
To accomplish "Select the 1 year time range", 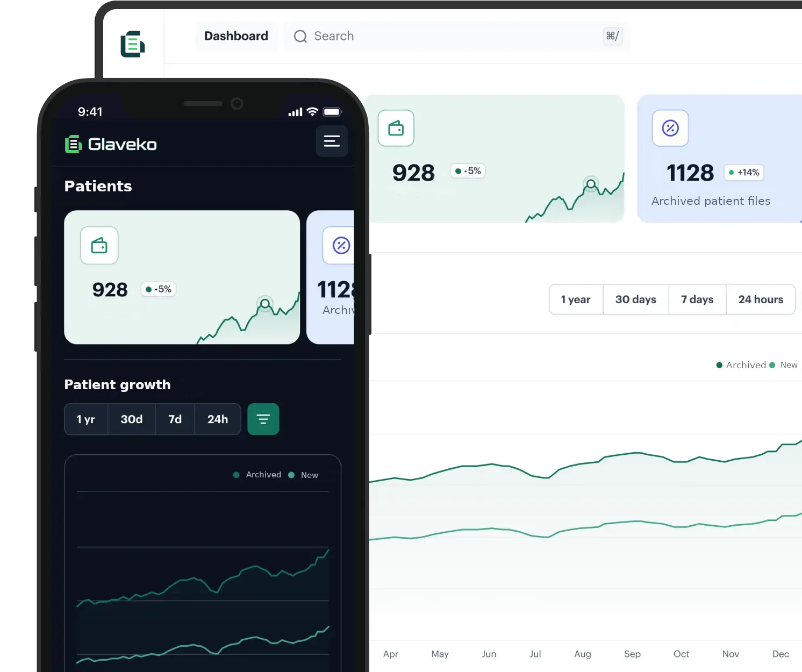I will [x=576, y=299].
